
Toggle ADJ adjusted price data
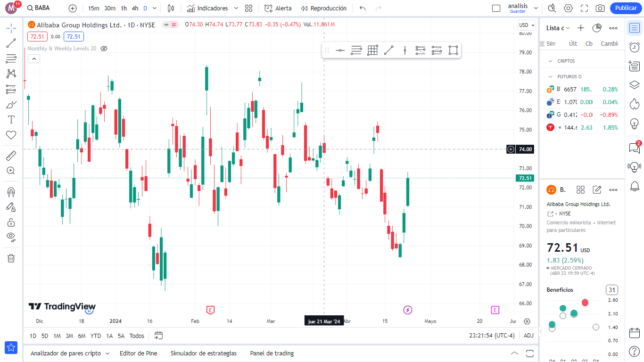coord(528,336)
